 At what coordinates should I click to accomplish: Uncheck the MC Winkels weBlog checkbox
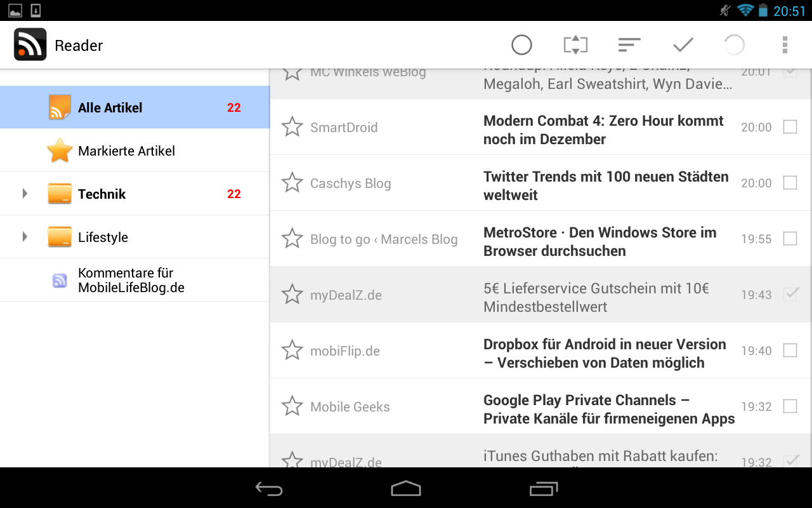[790, 72]
